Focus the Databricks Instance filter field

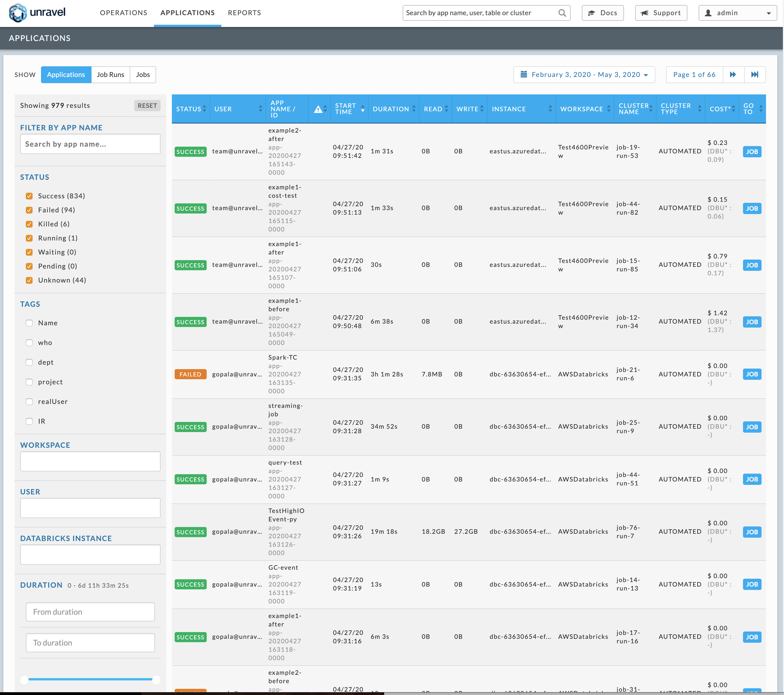(x=90, y=555)
